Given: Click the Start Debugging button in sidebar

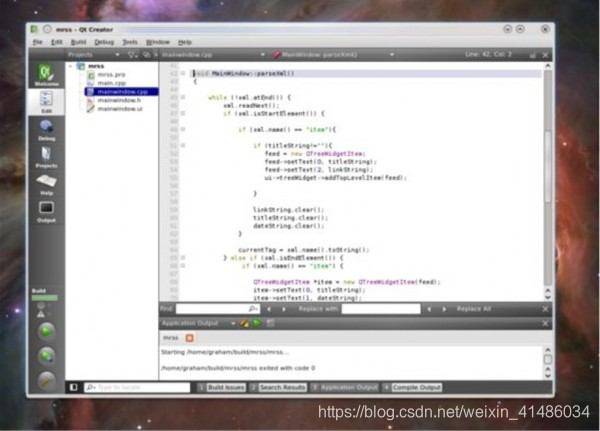Looking at the screenshot, I should (47, 356).
